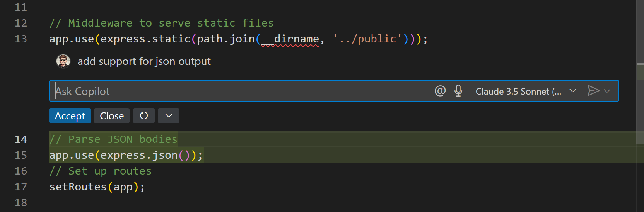
Task: Click line number 14 in the gutter
Action: coord(21,139)
